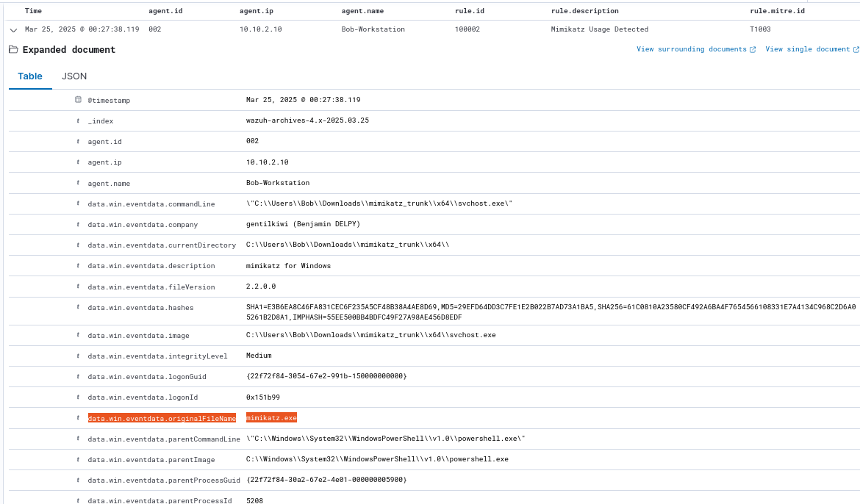Click the Time column header
Viewport: 860px width, 504px height.
tap(33, 11)
